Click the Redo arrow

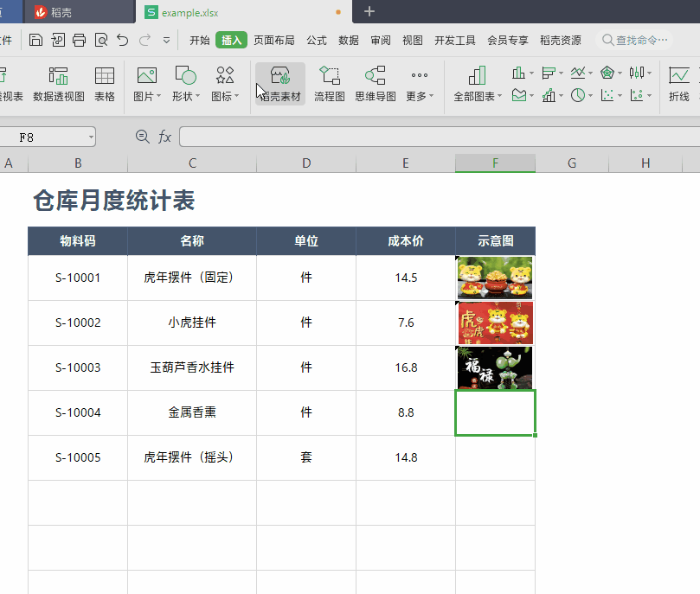(x=144, y=40)
